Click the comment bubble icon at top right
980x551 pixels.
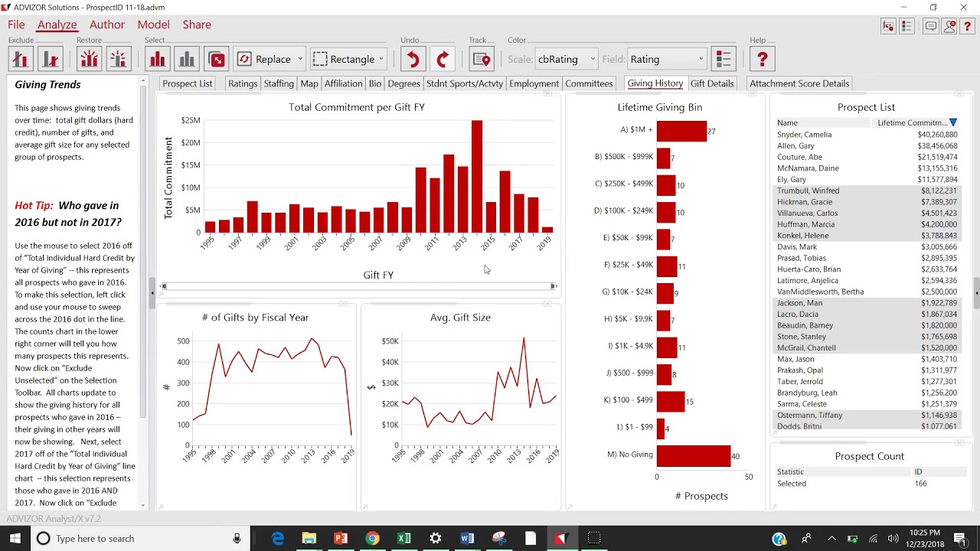coord(931,26)
